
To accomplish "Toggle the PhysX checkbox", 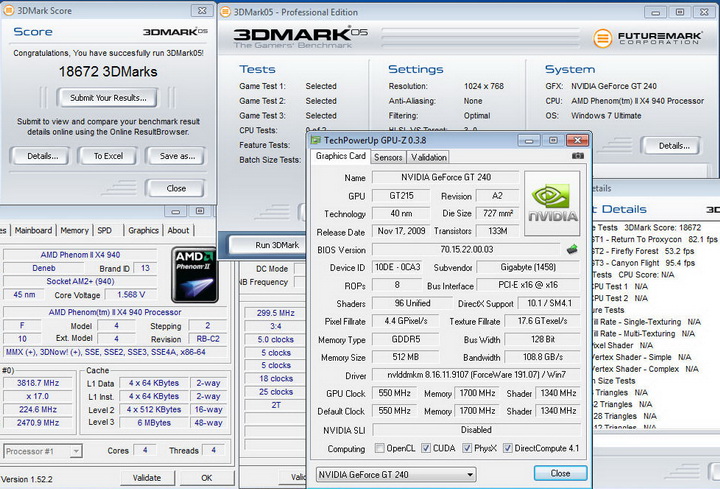I will (x=465, y=448).
